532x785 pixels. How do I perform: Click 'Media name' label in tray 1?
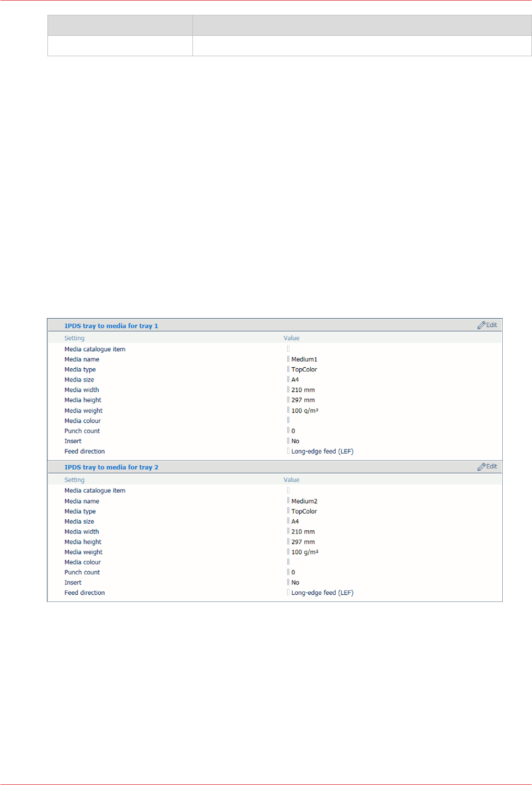(x=82, y=359)
